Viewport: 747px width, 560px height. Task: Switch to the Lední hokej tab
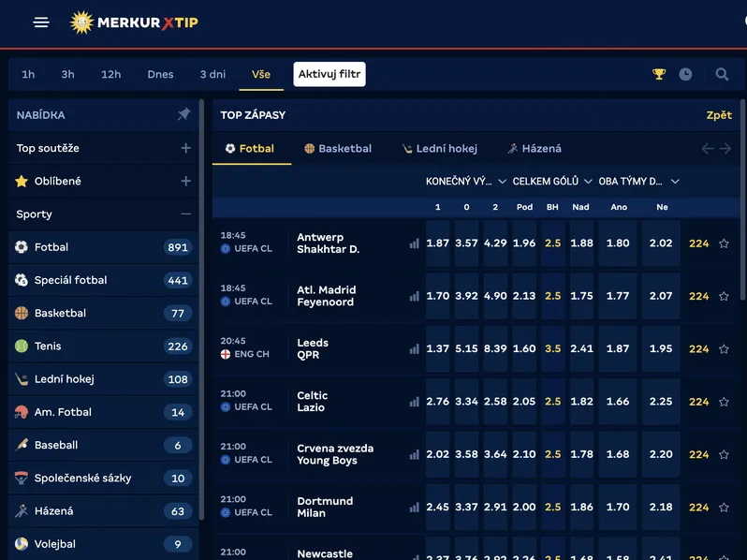pyautogui.click(x=440, y=149)
